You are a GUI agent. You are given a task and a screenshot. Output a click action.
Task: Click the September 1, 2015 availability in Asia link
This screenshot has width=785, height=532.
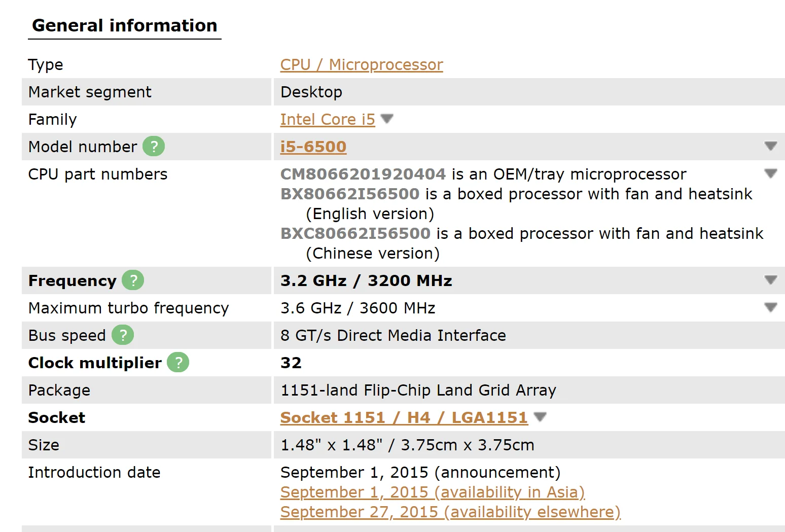click(x=433, y=492)
